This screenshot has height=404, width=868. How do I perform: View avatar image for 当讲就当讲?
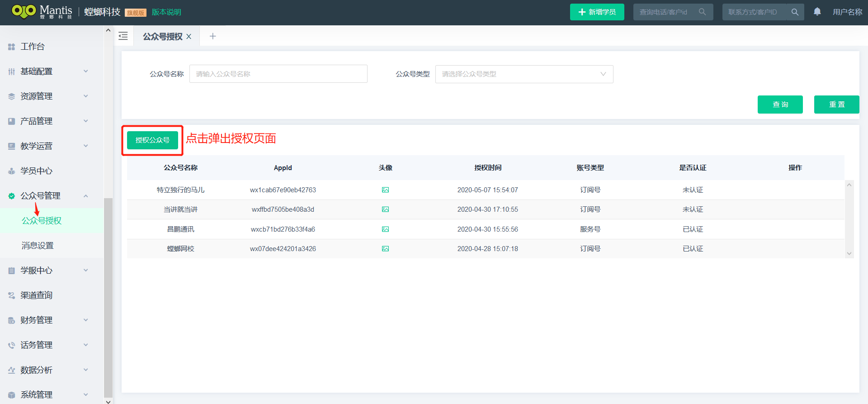(x=385, y=209)
